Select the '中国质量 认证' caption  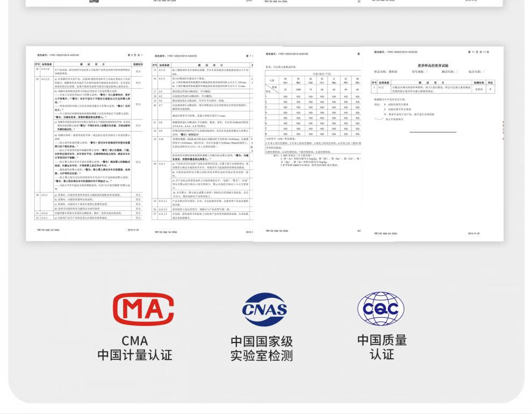pos(382,347)
